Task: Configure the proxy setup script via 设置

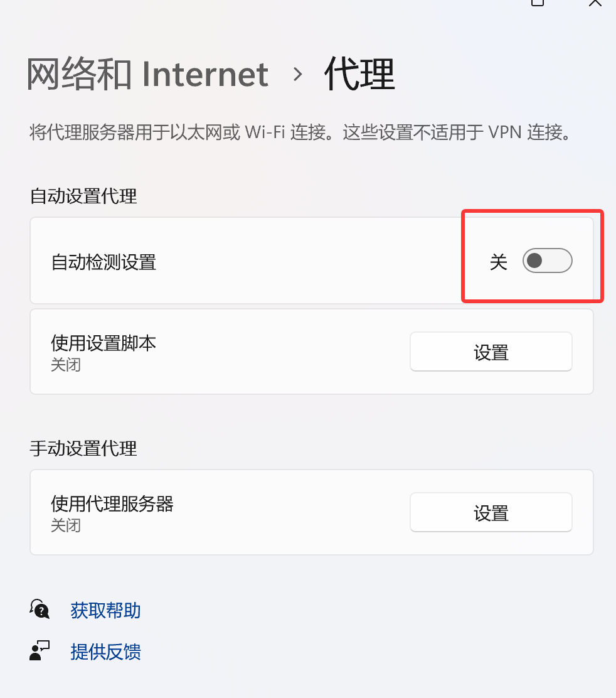Action: pos(491,352)
